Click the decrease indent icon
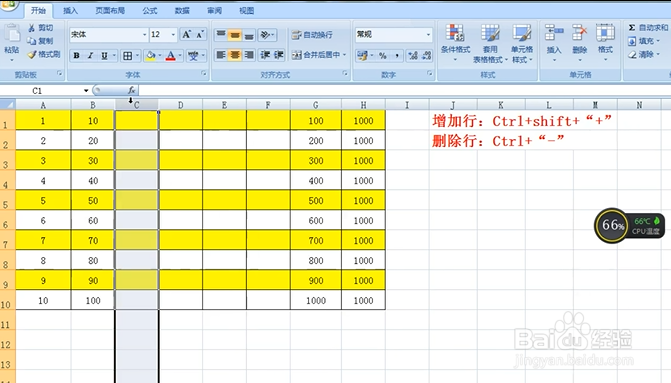Screen dimensions: 671x383 pos(265,55)
